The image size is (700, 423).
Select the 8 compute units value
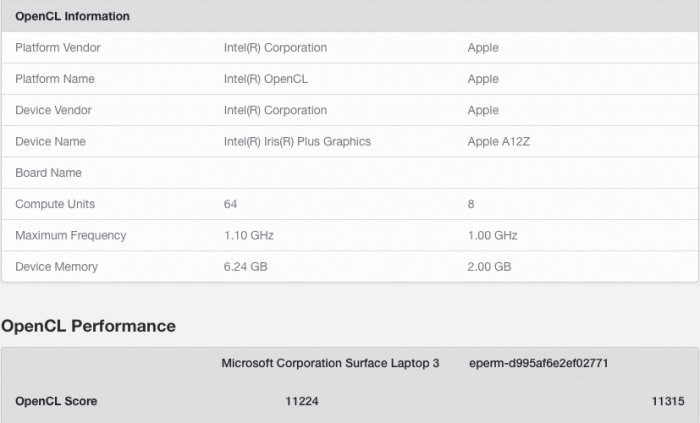coord(471,204)
